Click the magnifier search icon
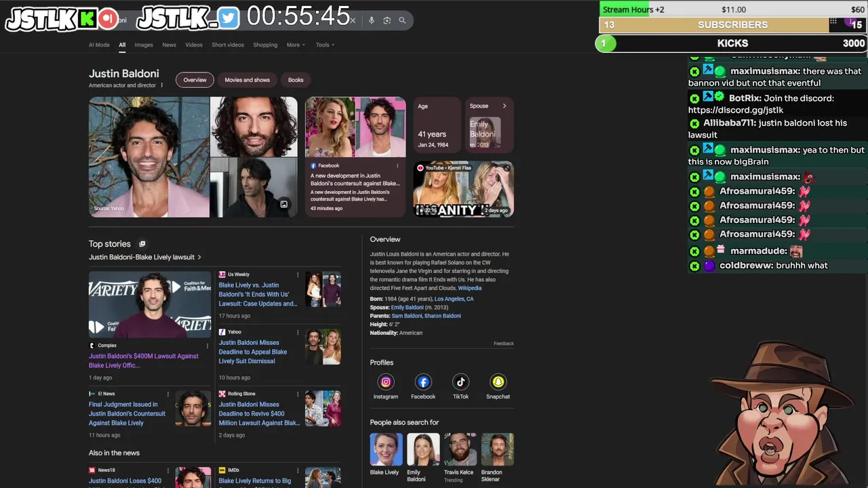Viewport: 868px width, 488px height. click(402, 20)
